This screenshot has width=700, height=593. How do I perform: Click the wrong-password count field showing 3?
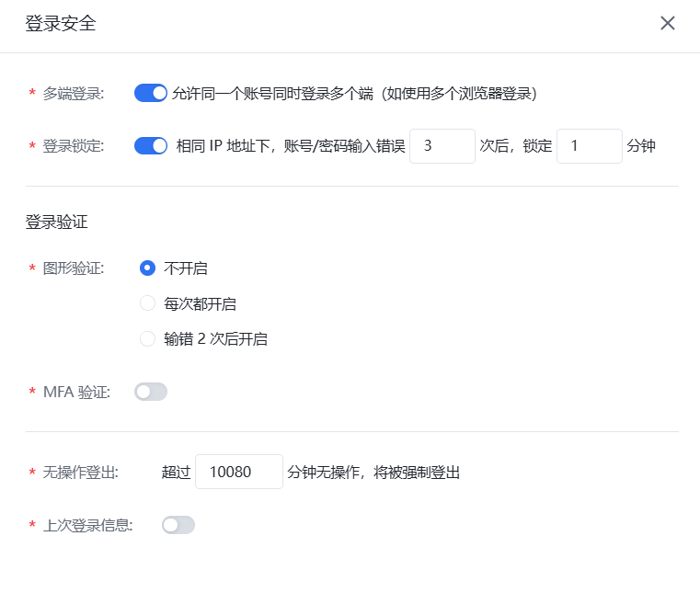click(442, 145)
